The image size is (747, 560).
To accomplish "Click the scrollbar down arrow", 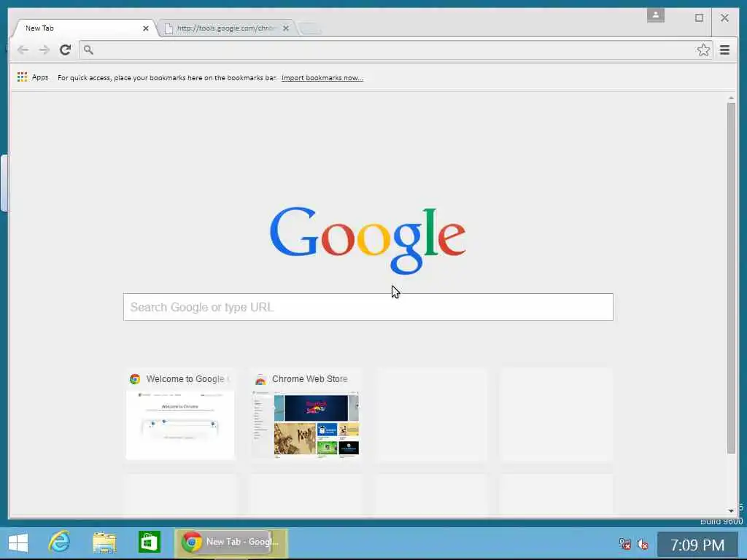I will tap(731, 510).
